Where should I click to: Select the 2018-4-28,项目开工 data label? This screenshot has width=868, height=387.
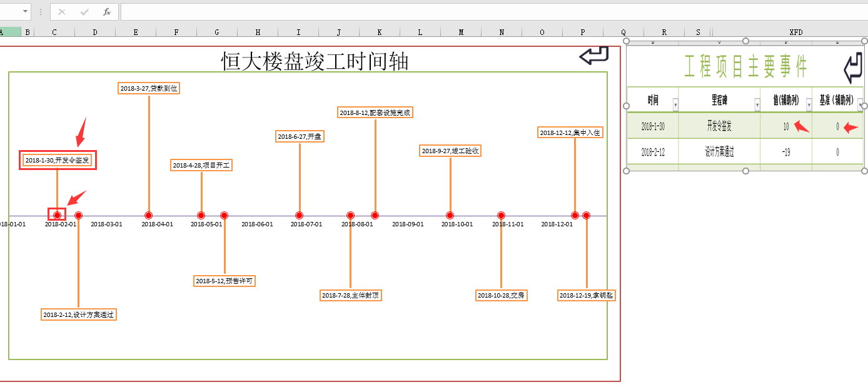coord(201,165)
